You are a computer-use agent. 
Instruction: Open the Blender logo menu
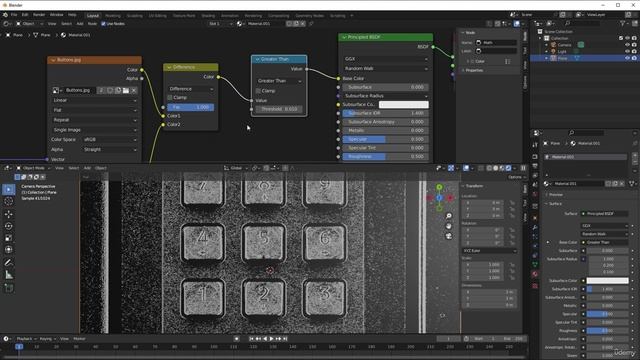5,15
